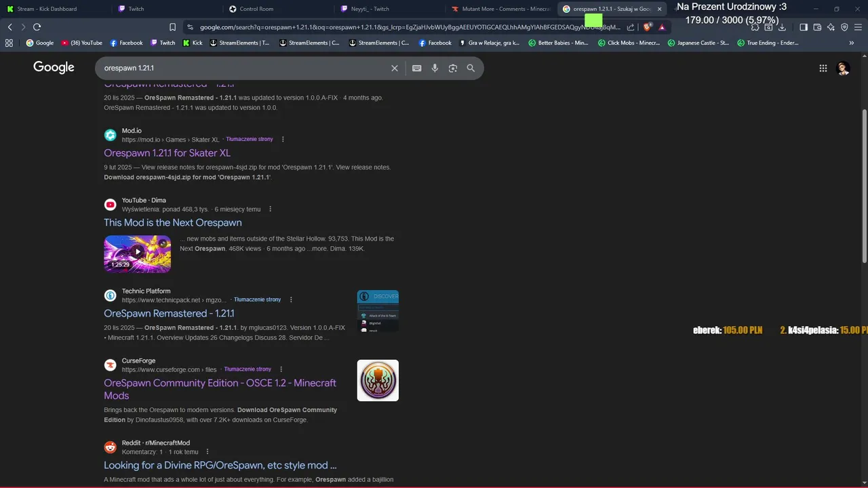Bookmark this page with the bookmark icon
The height and width of the screenshot is (488, 868).
point(172,27)
